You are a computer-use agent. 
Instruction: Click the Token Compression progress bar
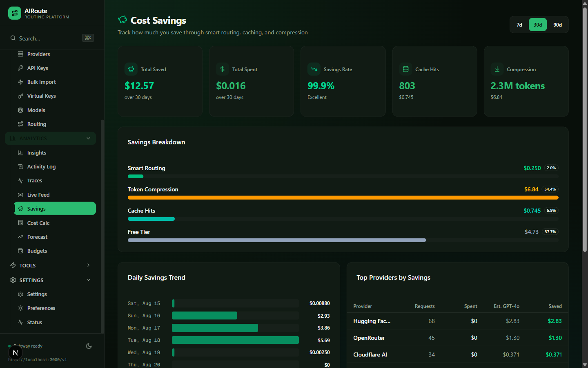pos(343,197)
